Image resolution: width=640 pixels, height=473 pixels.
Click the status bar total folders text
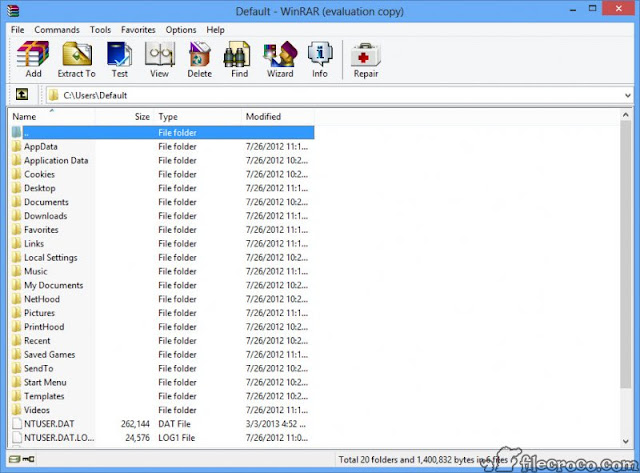423,460
